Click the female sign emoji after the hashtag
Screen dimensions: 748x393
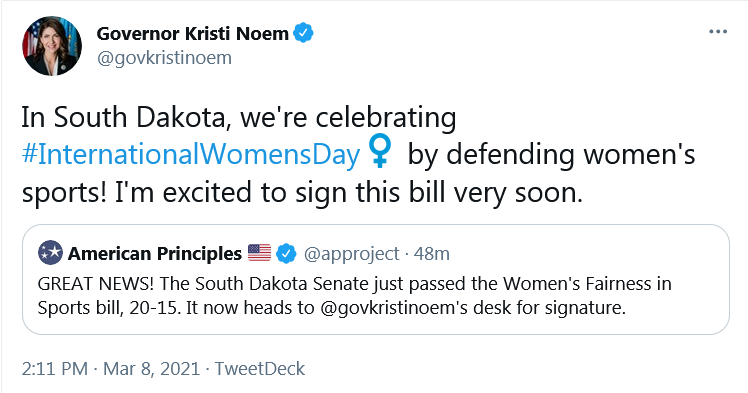coord(380,151)
